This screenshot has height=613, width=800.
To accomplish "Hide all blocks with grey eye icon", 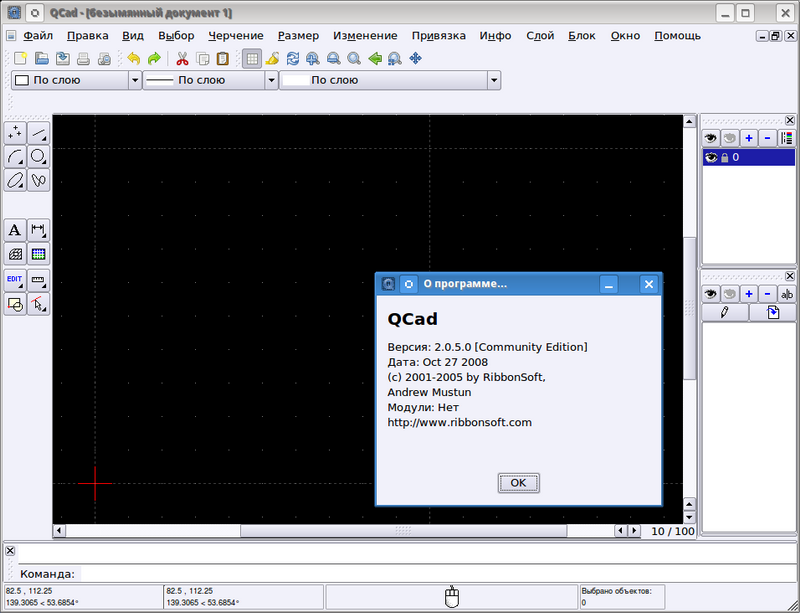I will click(x=730, y=294).
